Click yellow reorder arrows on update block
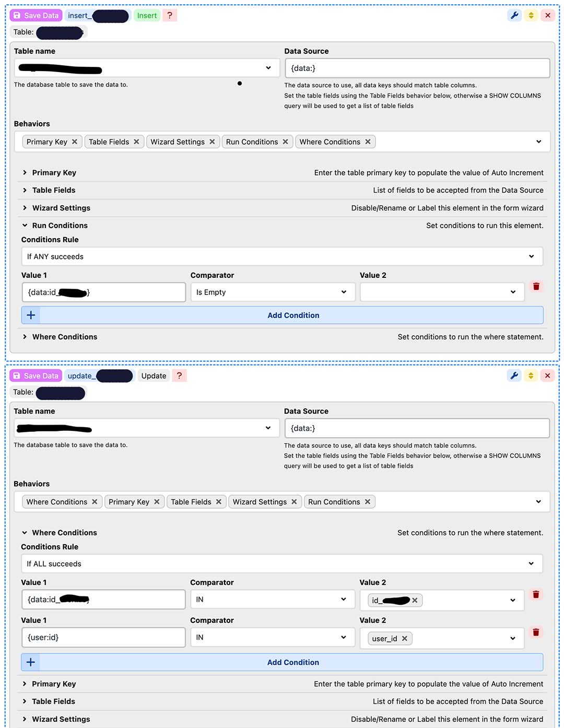This screenshot has height=728, width=564. (531, 375)
